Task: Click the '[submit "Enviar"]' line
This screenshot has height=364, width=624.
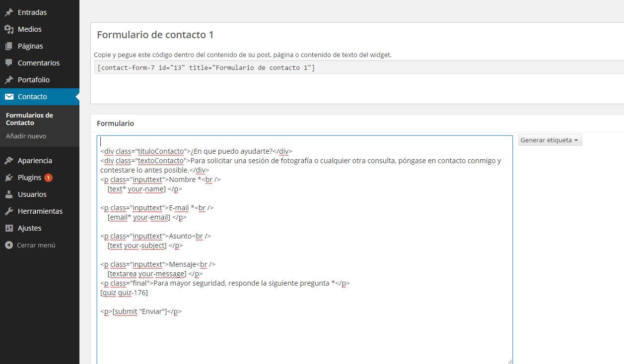Action: click(141, 311)
